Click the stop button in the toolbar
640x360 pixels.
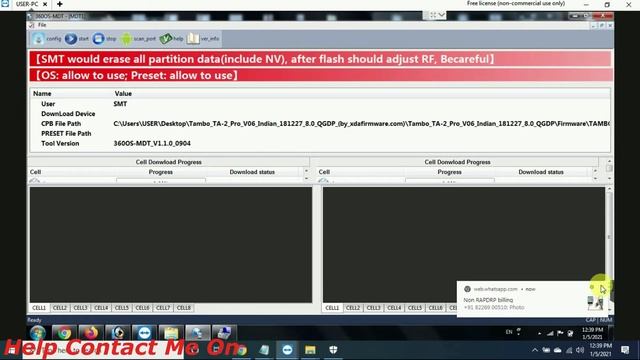[x=104, y=39]
